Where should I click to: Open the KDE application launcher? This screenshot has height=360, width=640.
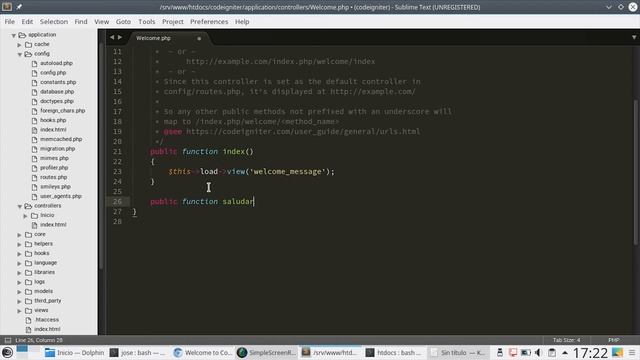[x=7, y=353]
